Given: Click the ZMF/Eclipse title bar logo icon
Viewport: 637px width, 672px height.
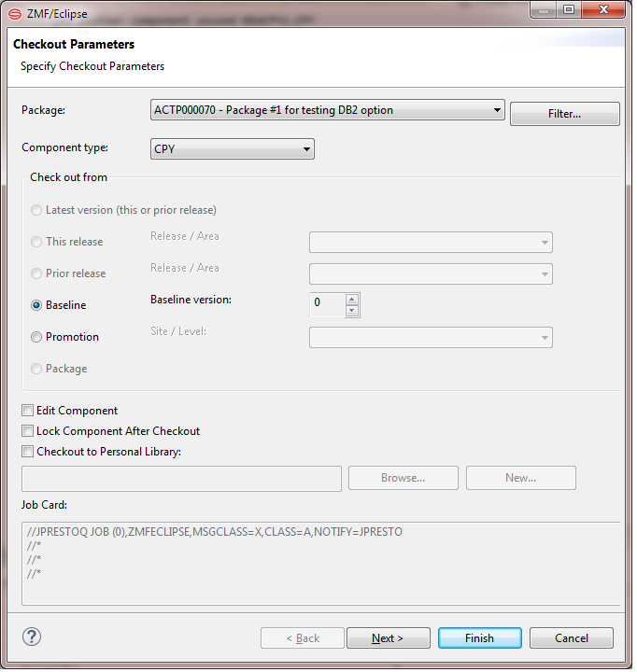Looking at the screenshot, I should (x=16, y=14).
